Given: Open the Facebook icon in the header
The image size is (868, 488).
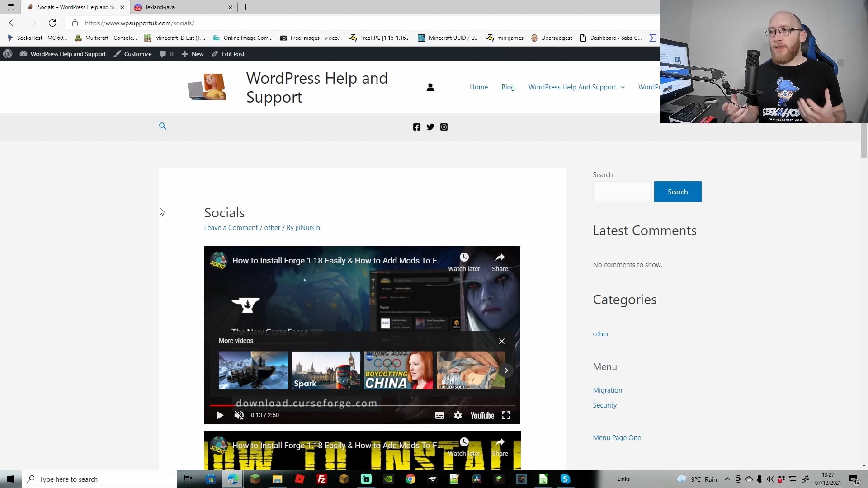Looking at the screenshot, I should (x=416, y=127).
